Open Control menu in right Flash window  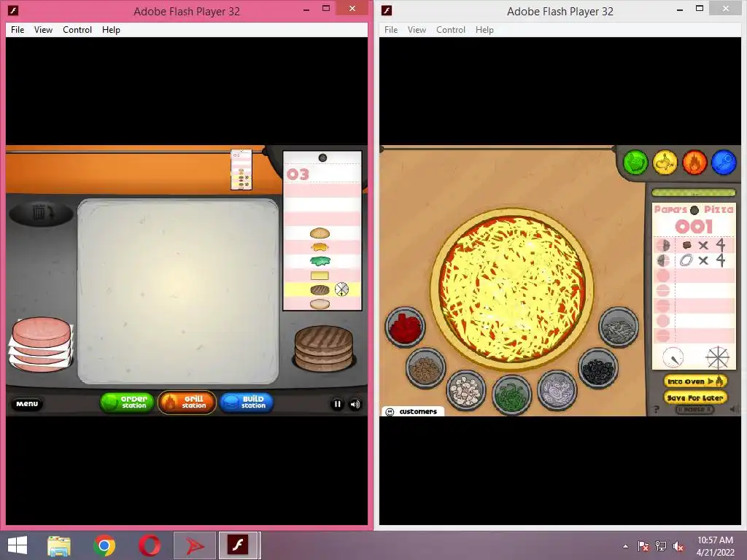[x=451, y=29]
